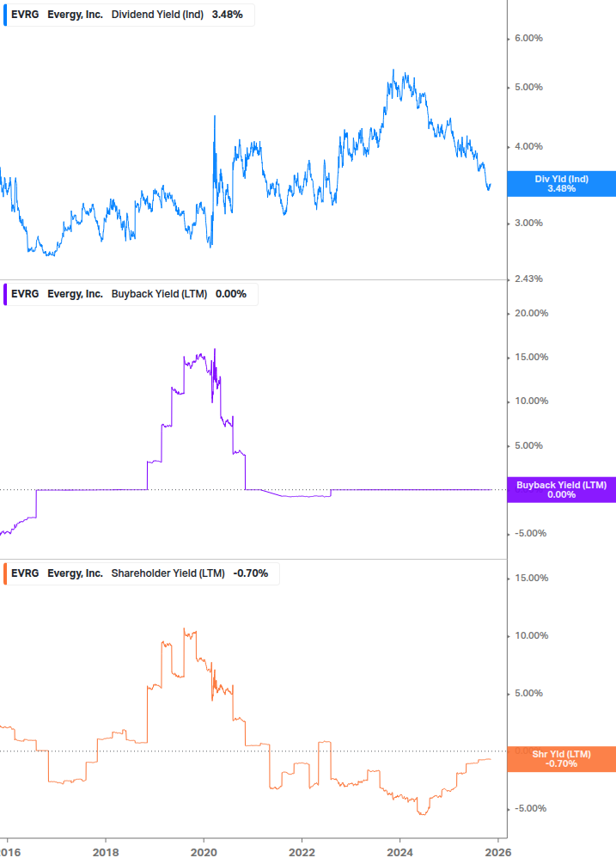
Task: Click the 5.00% label on buyback yield axis
Action: pos(528,445)
